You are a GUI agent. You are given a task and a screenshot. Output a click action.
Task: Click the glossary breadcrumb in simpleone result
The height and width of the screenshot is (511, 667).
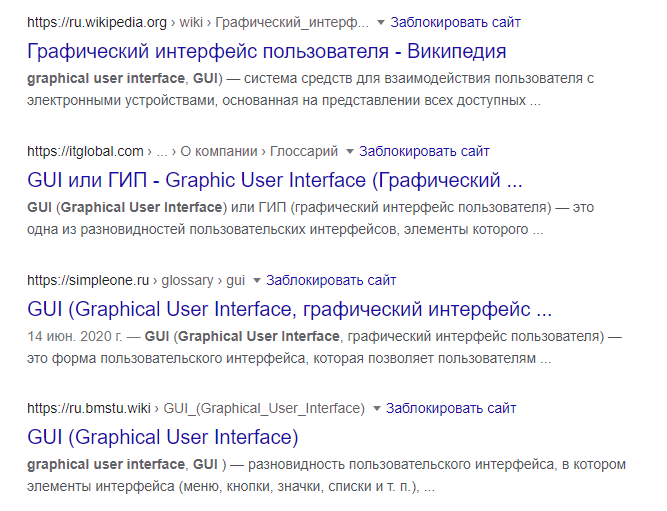coord(187,280)
